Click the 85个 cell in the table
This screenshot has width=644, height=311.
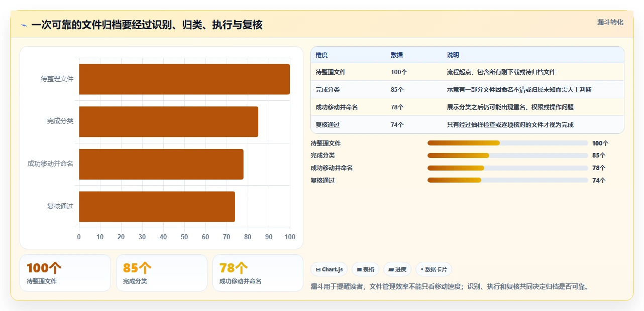397,90
